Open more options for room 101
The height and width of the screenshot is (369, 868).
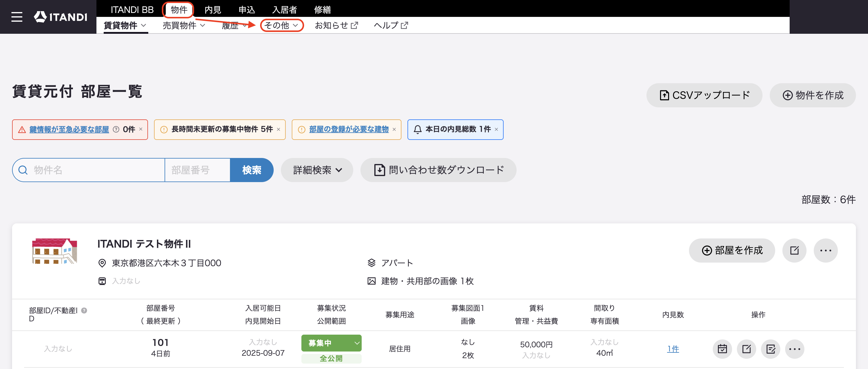[x=794, y=349]
